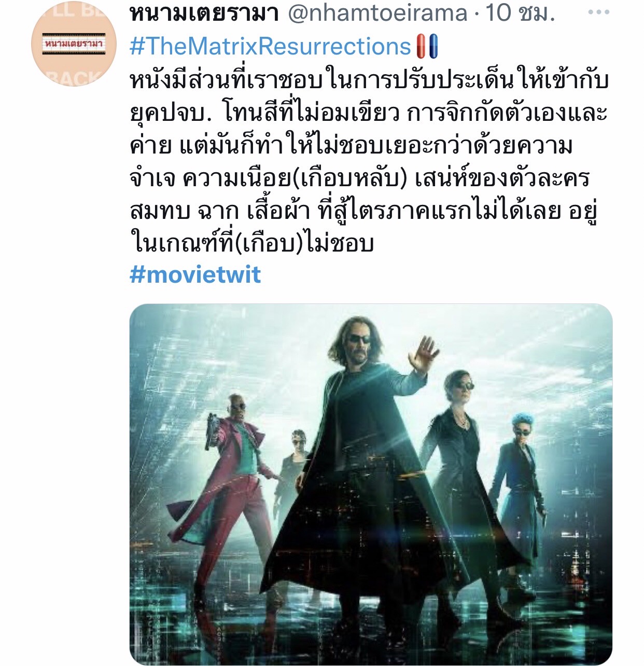Viewport: 644px width, 666px height.
Task: Click the tweet line starting ยุคปจบ.
Action: tap(368, 113)
